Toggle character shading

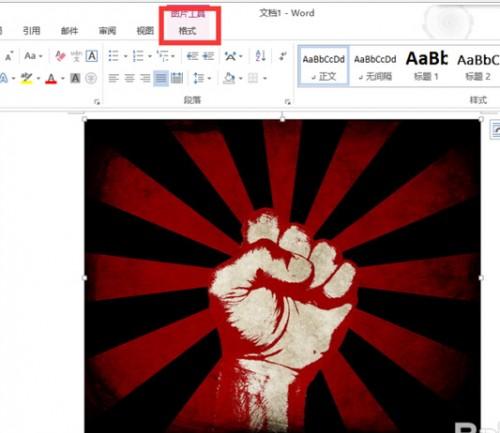point(75,78)
